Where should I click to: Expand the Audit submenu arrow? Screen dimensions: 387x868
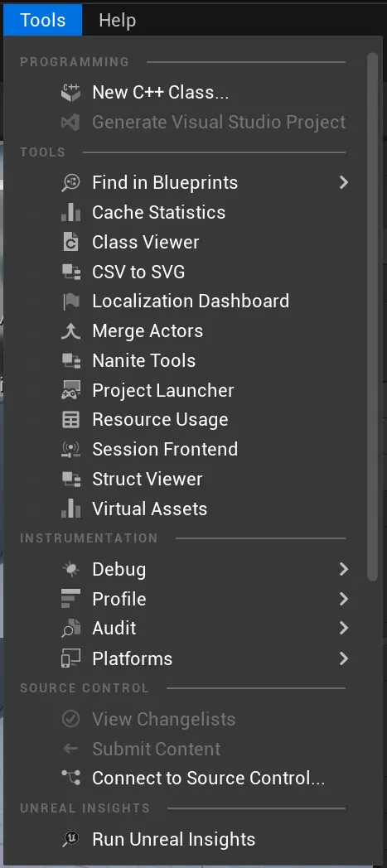344,629
